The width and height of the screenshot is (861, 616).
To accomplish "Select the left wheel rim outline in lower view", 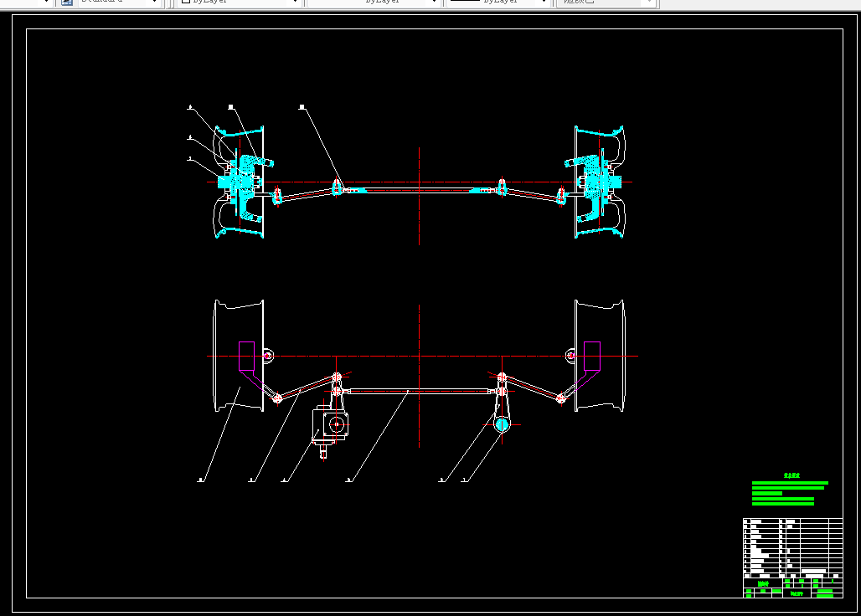I will click(239, 356).
